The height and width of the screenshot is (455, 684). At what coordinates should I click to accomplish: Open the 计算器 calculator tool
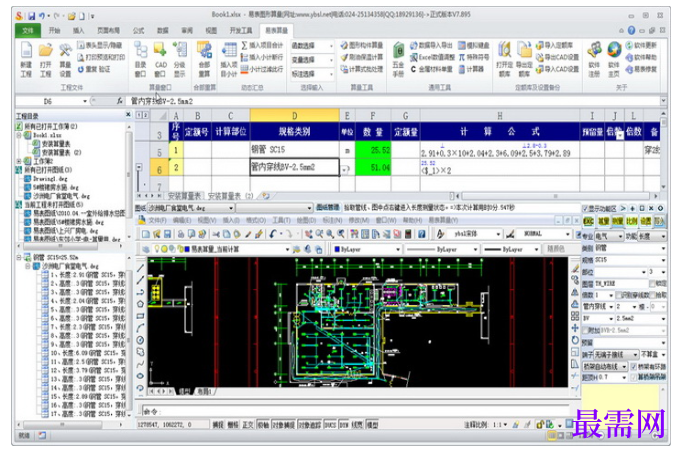tap(472, 69)
